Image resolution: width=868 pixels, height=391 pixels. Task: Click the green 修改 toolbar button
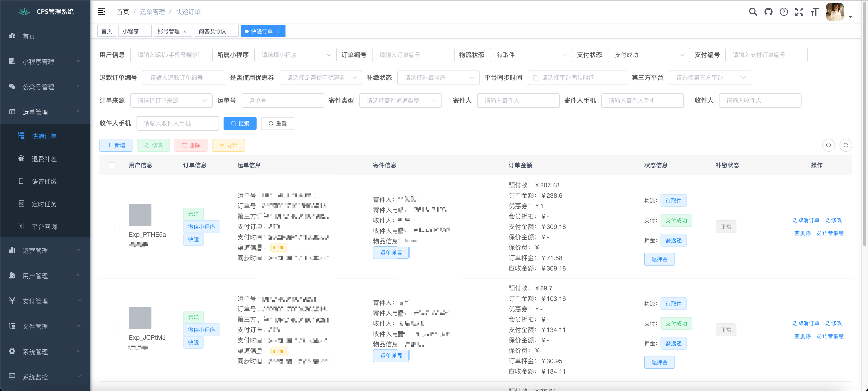(153, 145)
